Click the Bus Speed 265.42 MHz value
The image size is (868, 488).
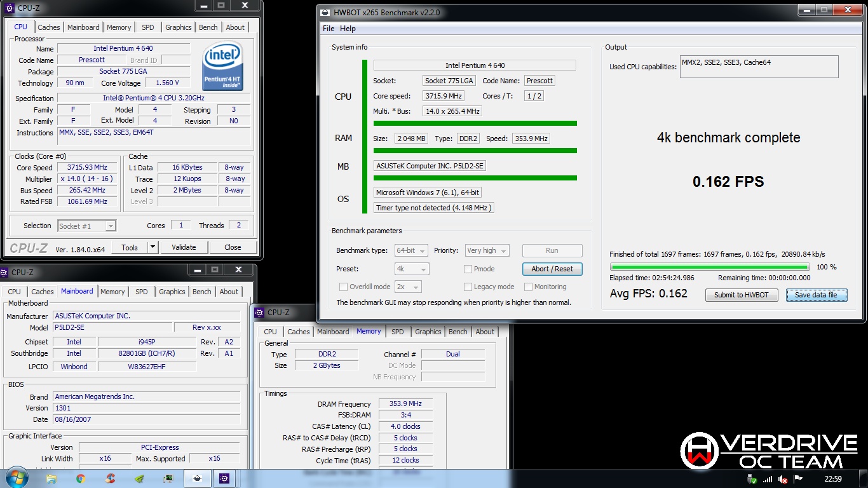88,190
